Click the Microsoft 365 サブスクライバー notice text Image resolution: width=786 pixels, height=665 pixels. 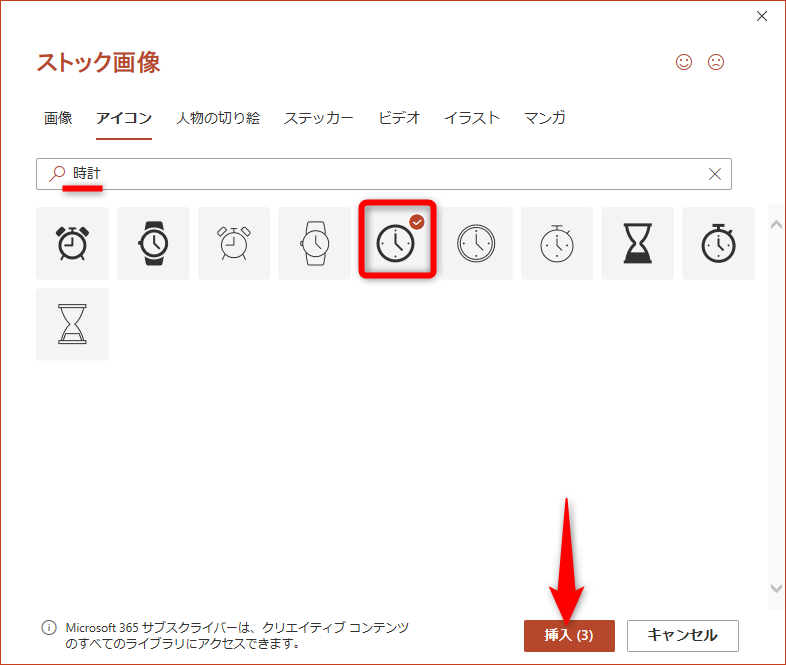tap(237, 635)
